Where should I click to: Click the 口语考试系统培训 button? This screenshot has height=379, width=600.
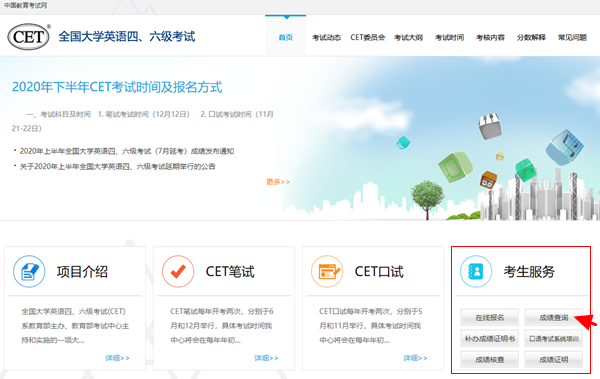[x=553, y=338]
